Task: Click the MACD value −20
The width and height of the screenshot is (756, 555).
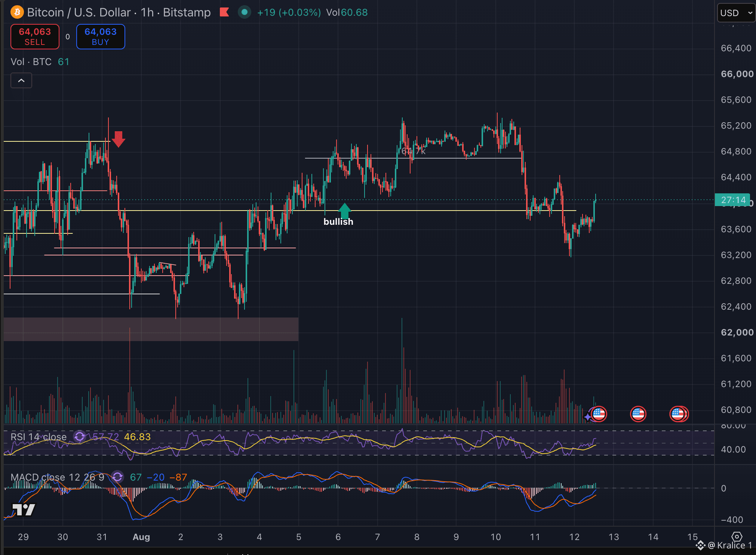Action: point(156,477)
